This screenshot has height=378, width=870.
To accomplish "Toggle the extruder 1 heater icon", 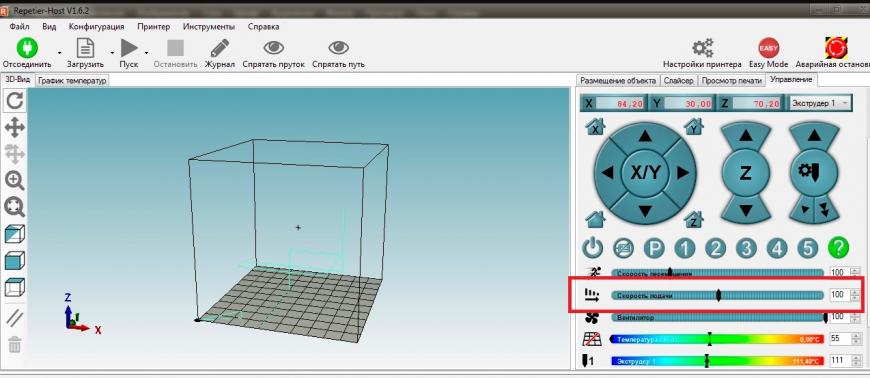I will (x=589, y=361).
